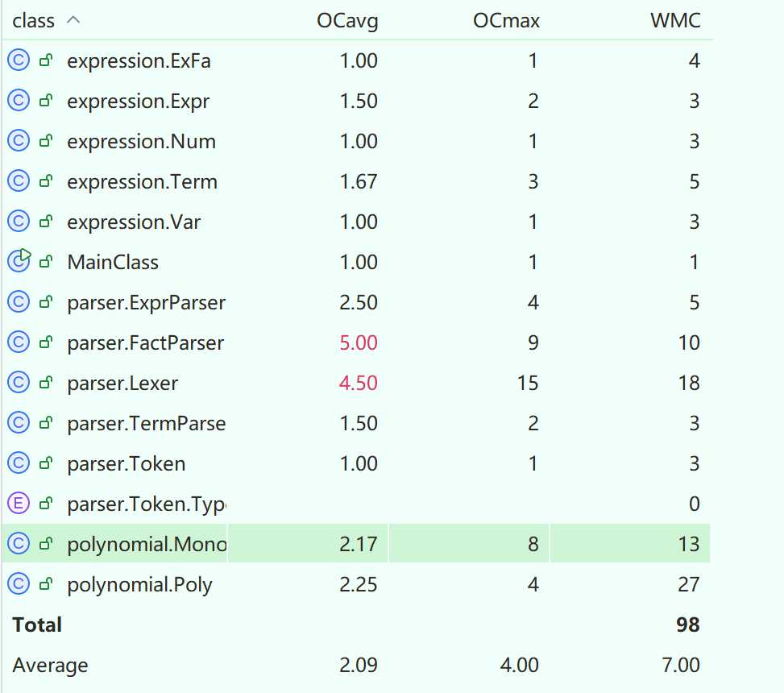Click the class icon beside expression.ExFa
Screen dimensions: 784x693
point(19,60)
